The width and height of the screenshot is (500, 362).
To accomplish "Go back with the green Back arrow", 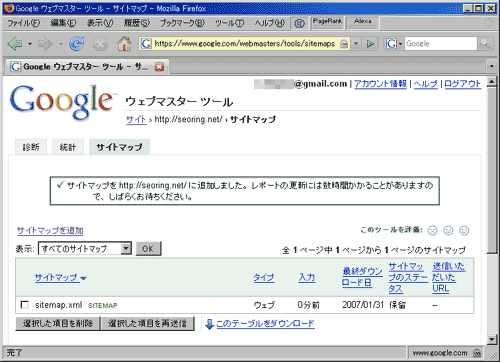I will 15,44.
